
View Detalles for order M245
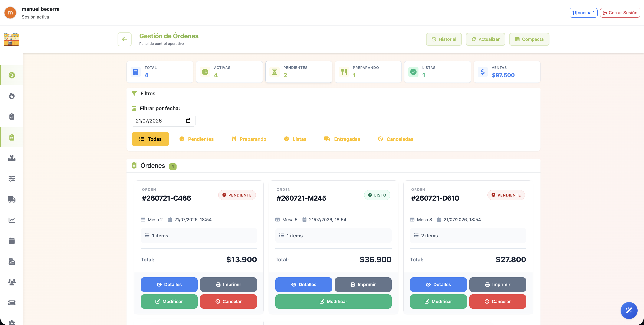tap(304, 285)
